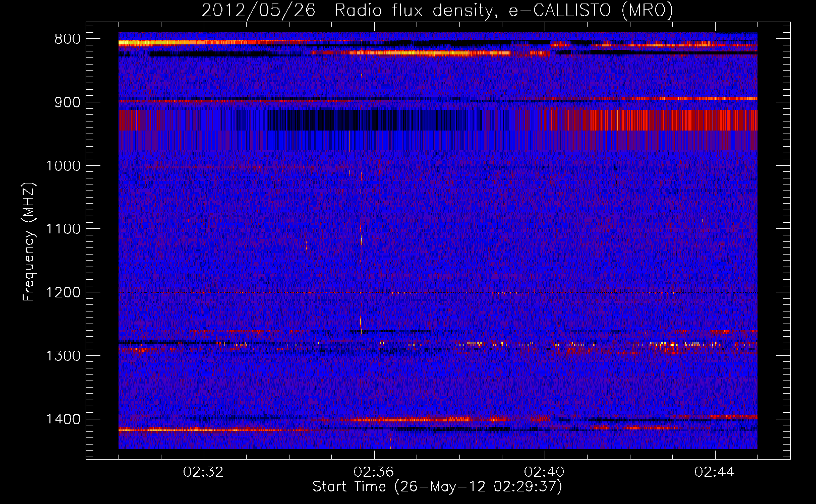The height and width of the screenshot is (504, 816).
Task: Select the 1200 frequency axis label
Action: (63, 293)
